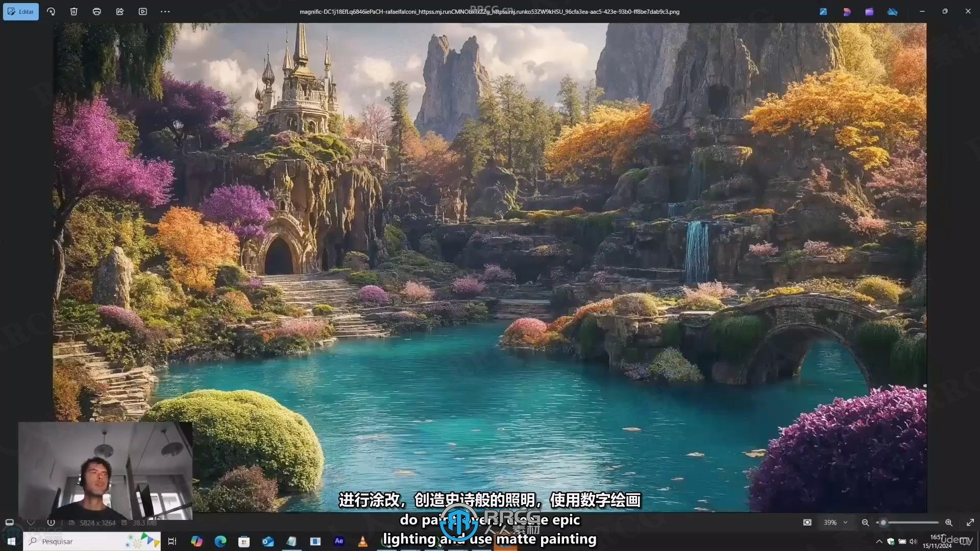Open Windows Security shield tray icon
This screenshot has width=980, height=551.
(x=891, y=542)
